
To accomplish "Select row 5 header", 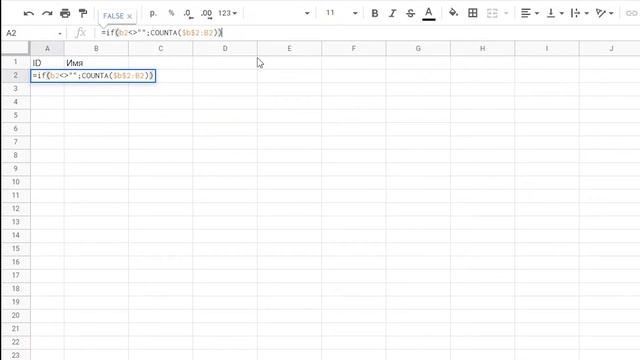I will pyautogui.click(x=16, y=115).
